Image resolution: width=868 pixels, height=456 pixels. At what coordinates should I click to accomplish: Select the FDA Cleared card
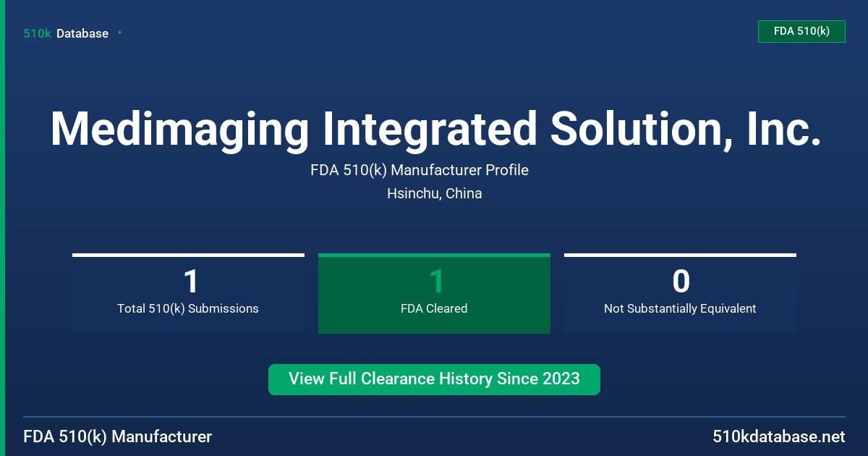point(434,293)
